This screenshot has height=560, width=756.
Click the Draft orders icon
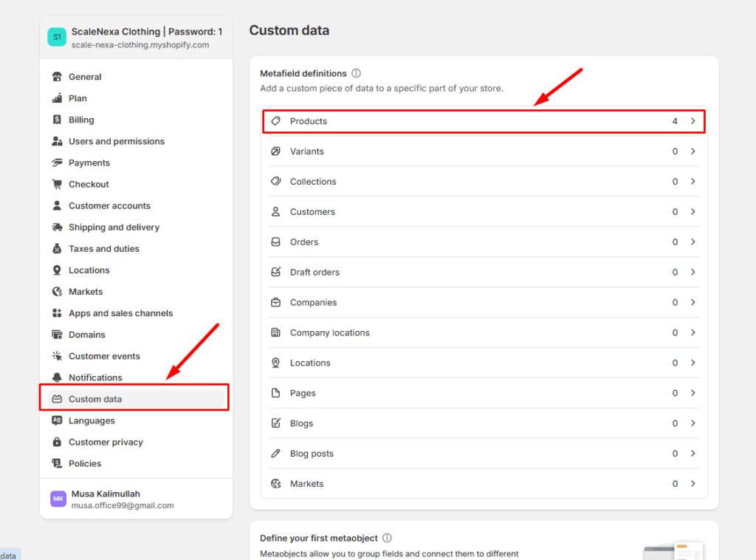(x=276, y=272)
